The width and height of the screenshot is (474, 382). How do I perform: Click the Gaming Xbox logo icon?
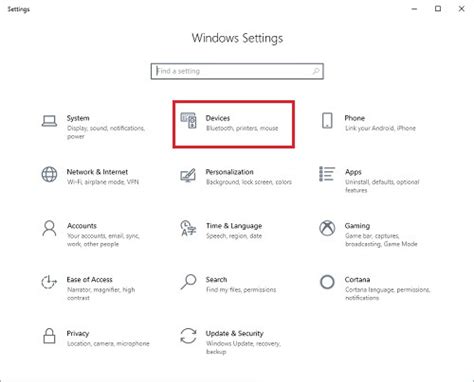[327, 228]
